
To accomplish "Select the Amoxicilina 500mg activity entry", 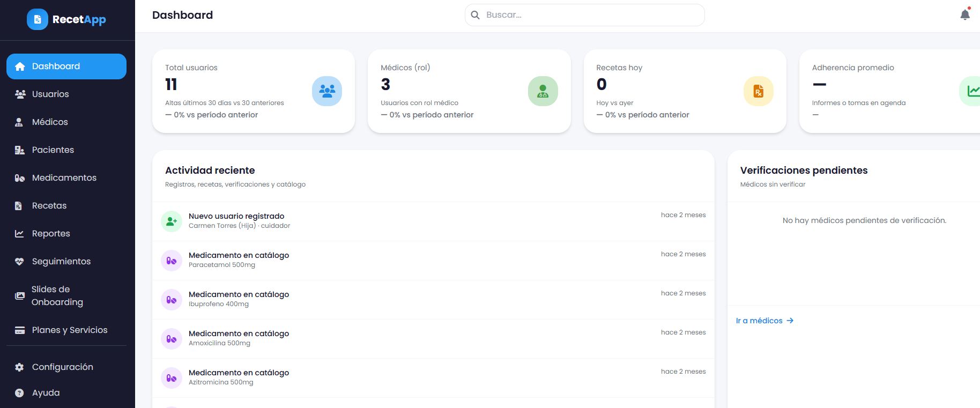I will 433,339.
